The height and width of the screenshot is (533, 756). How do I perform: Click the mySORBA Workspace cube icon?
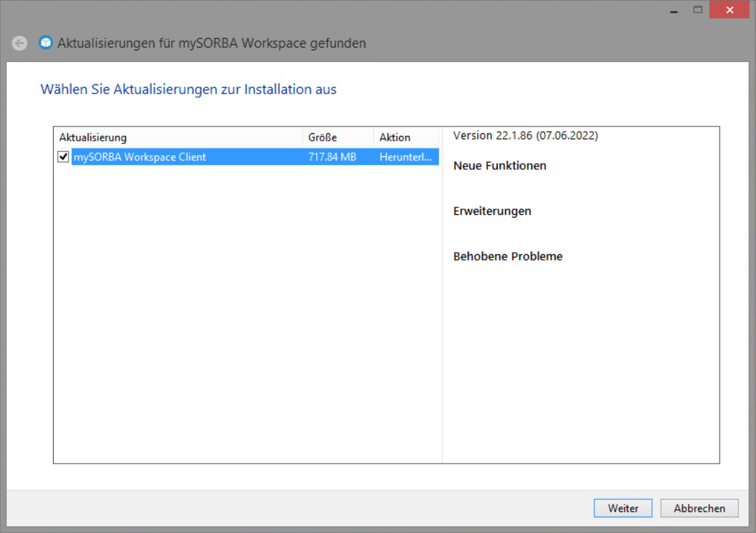(x=46, y=43)
